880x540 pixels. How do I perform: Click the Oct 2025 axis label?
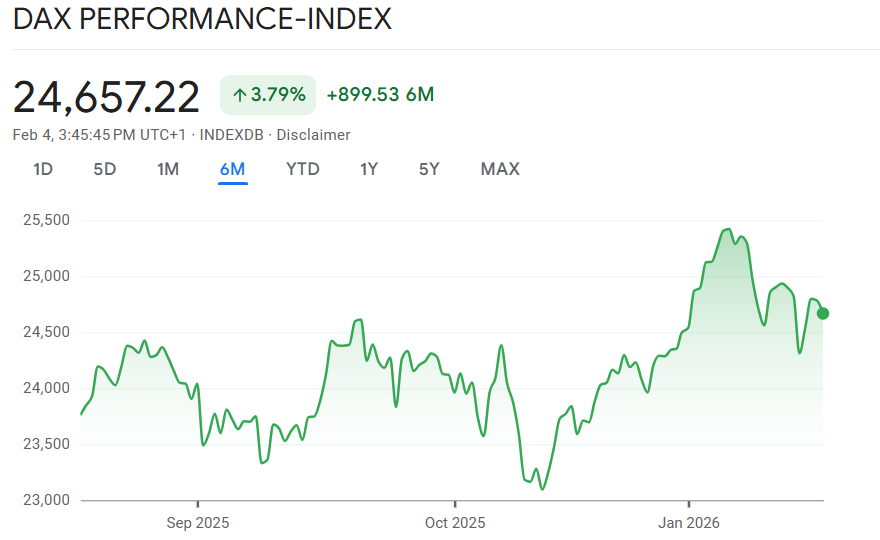[455, 522]
